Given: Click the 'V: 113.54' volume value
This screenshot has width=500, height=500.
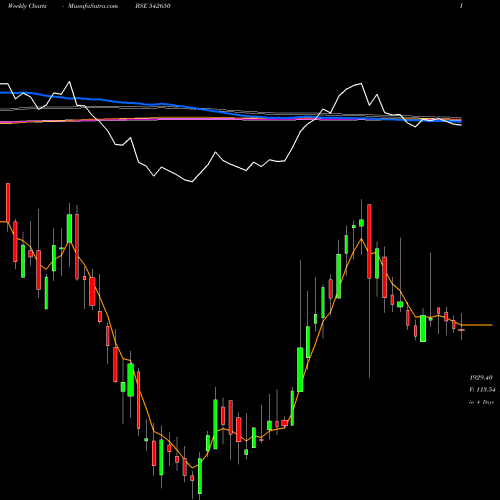Looking at the screenshot, I should (x=482, y=389).
